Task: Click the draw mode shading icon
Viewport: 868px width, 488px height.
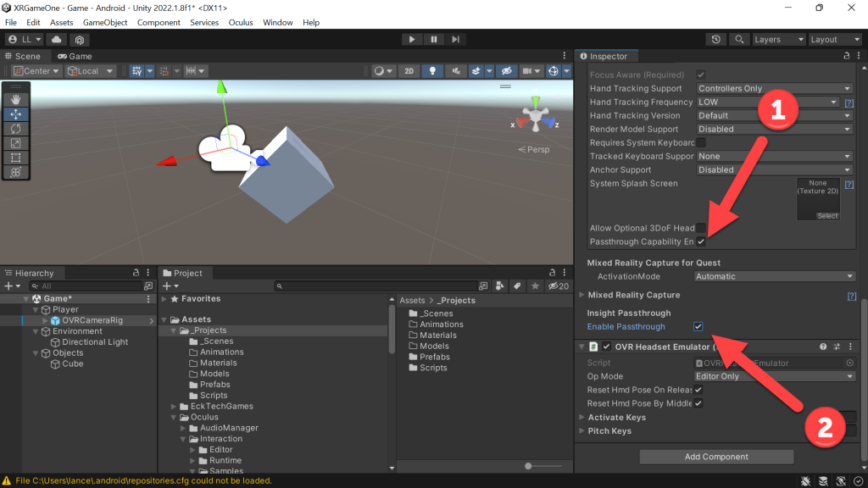Action: tap(379, 71)
